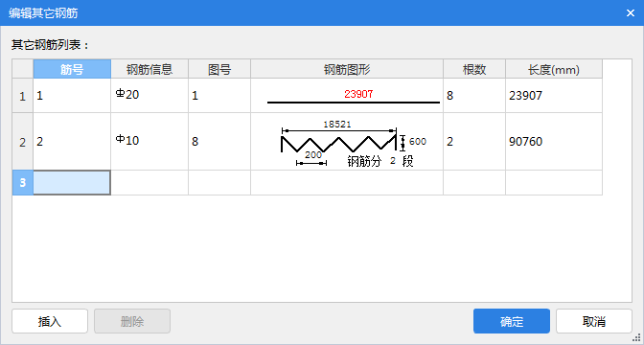Select the 钢筋图形 column header
The height and width of the screenshot is (345, 644).
point(347,69)
